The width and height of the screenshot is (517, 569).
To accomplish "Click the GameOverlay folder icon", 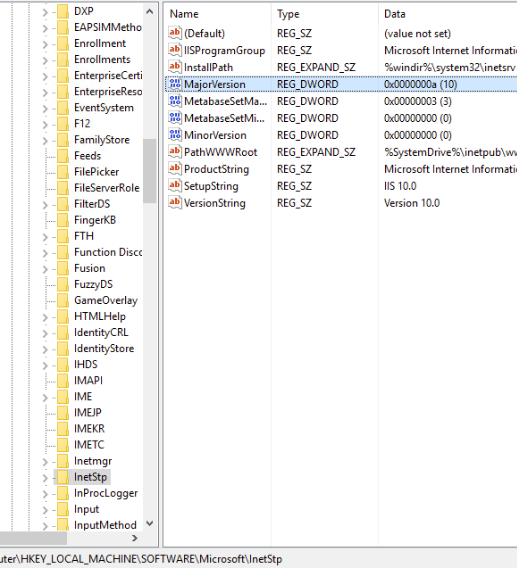I will click(x=63, y=300).
